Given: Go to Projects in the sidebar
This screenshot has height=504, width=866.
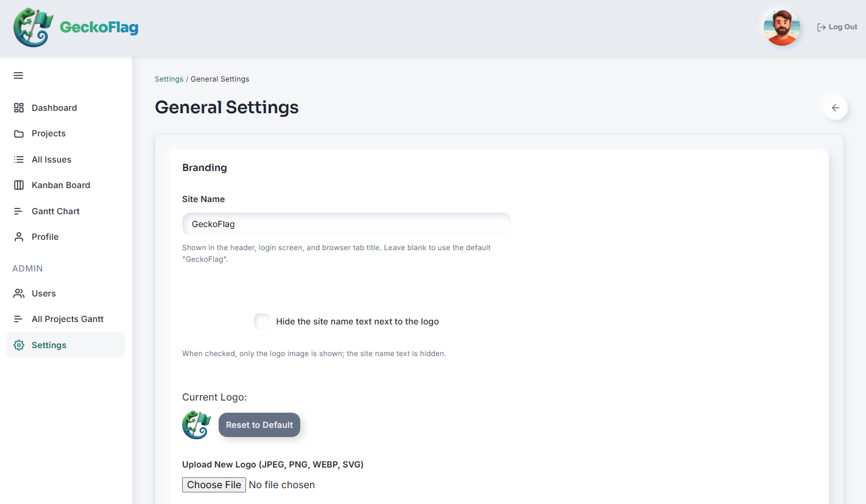Looking at the screenshot, I should pos(49,133).
